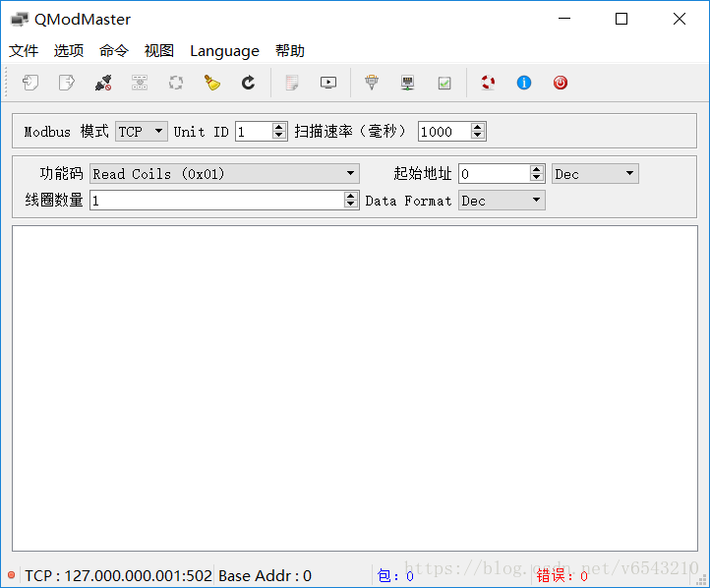Open the 视图 menu
This screenshot has height=588, width=710.
point(159,51)
